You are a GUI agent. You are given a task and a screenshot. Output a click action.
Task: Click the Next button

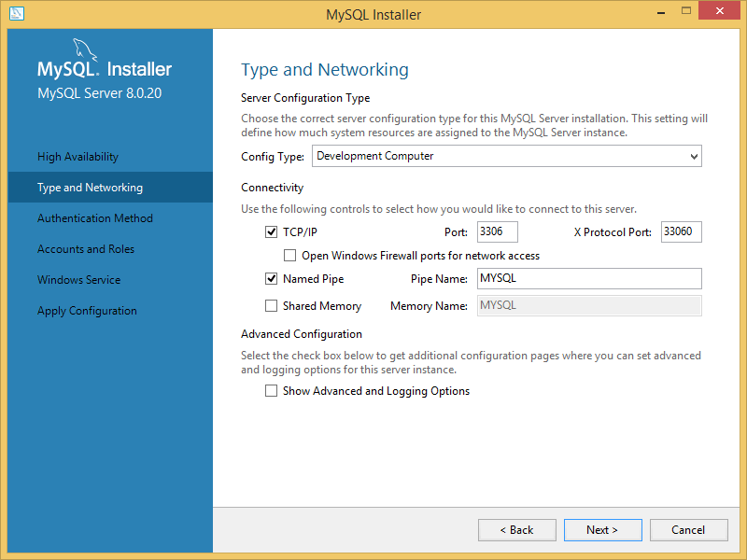[x=602, y=529]
